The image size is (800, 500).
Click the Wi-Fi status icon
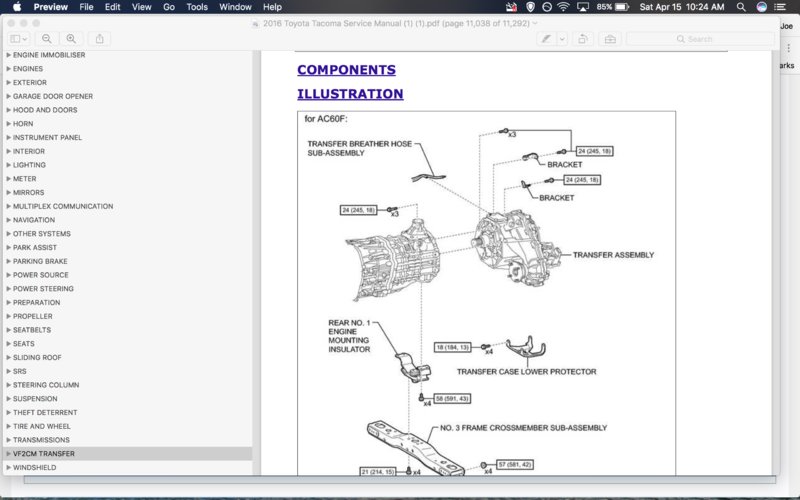pos(563,7)
